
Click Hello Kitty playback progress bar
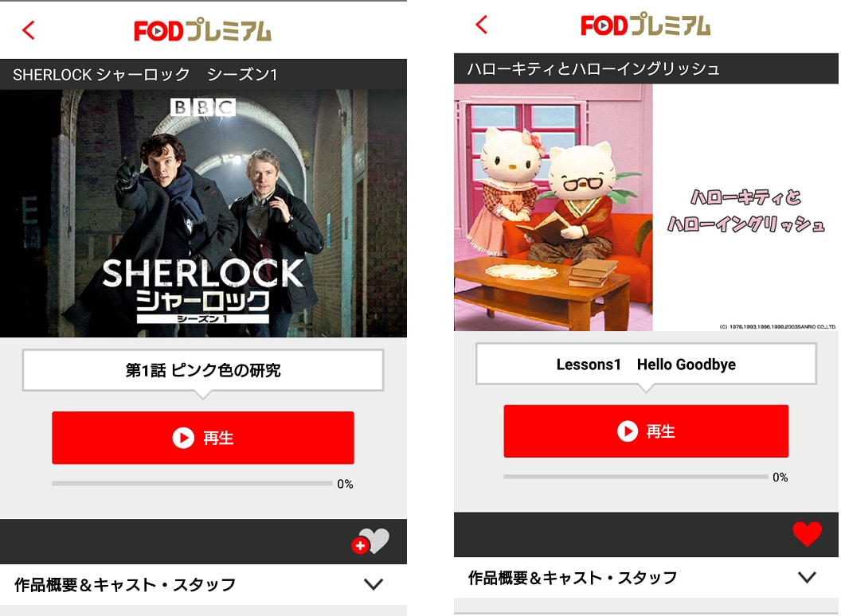636,477
